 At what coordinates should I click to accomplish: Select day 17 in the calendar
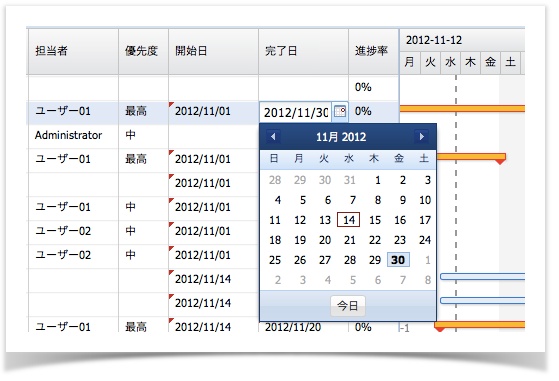click(425, 220)
